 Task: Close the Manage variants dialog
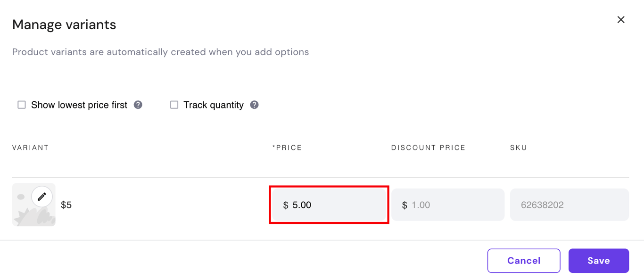point(621,20)
